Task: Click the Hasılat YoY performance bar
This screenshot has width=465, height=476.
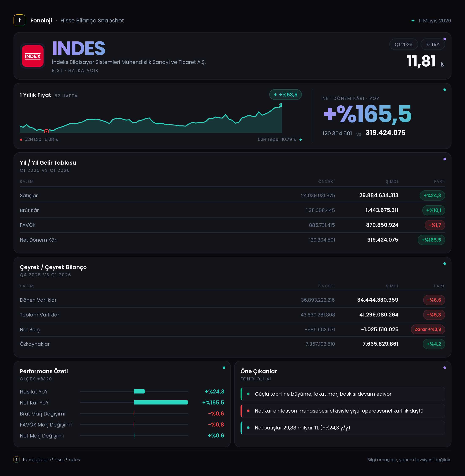Action: (139, 391)
